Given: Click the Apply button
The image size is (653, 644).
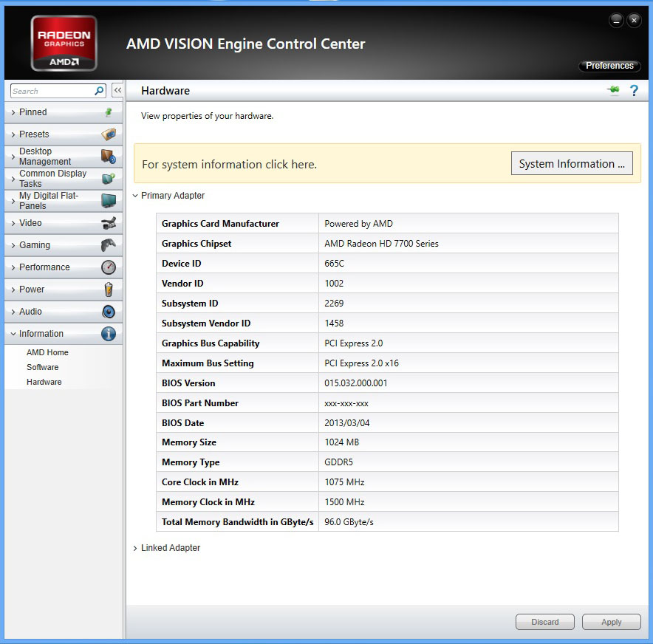Looking at the screenshot, I should click(x=611, y=622).
